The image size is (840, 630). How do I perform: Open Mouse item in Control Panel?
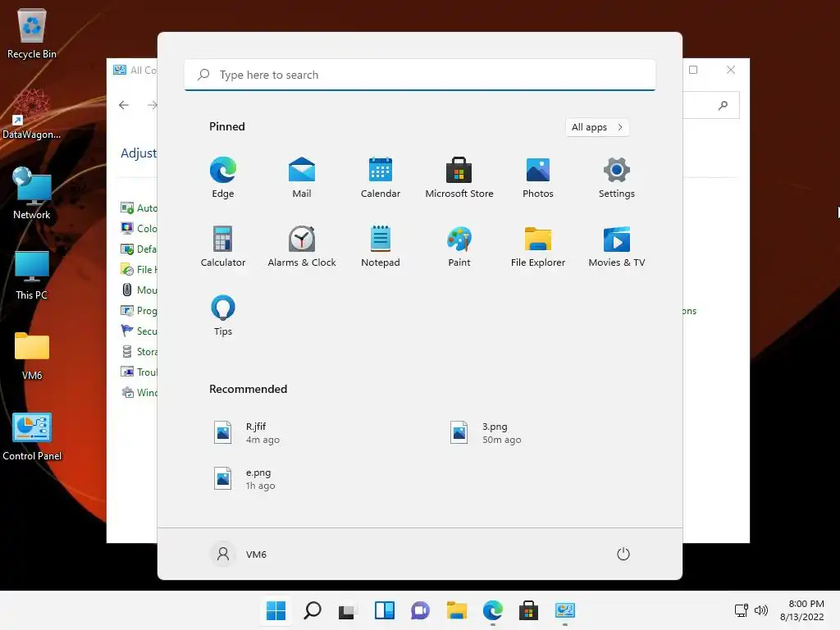tap(139, 290)
